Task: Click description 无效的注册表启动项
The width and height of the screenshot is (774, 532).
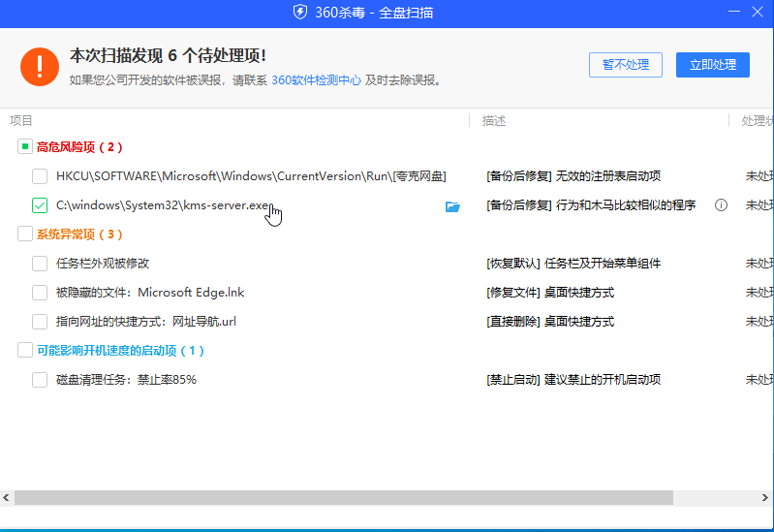Action: (x=608, y=175)
